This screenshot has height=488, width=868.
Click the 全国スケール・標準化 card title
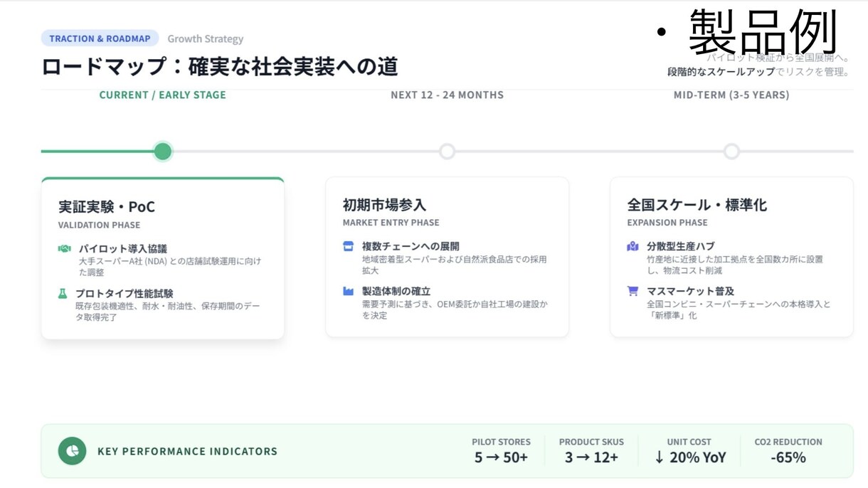697,205
